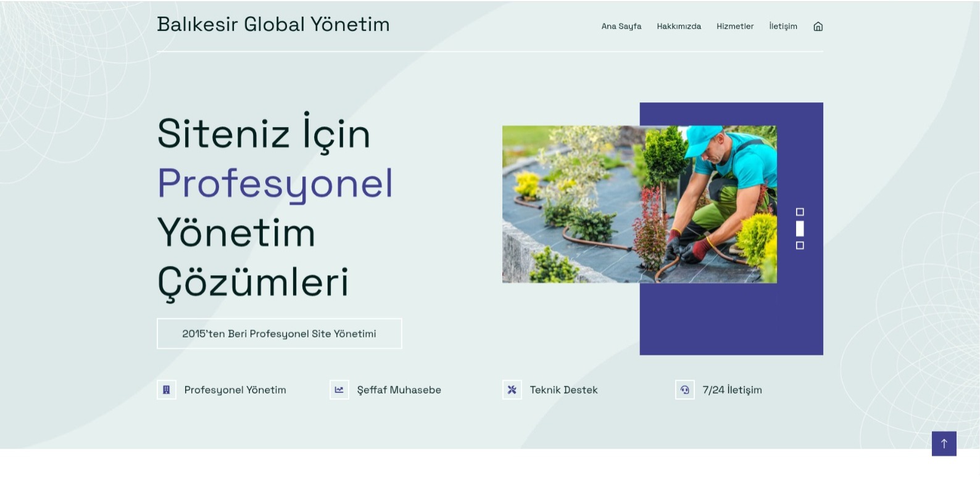Click the gardener slide image
Screen dimensions: 980x478
639,204
